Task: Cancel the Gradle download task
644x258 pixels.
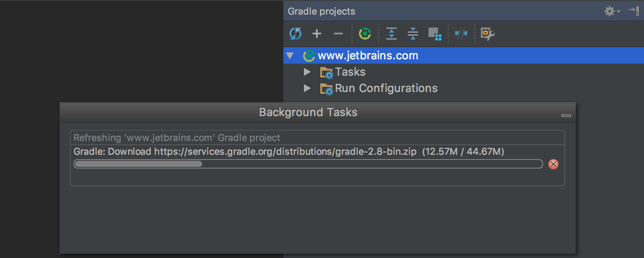Action: 553,164
